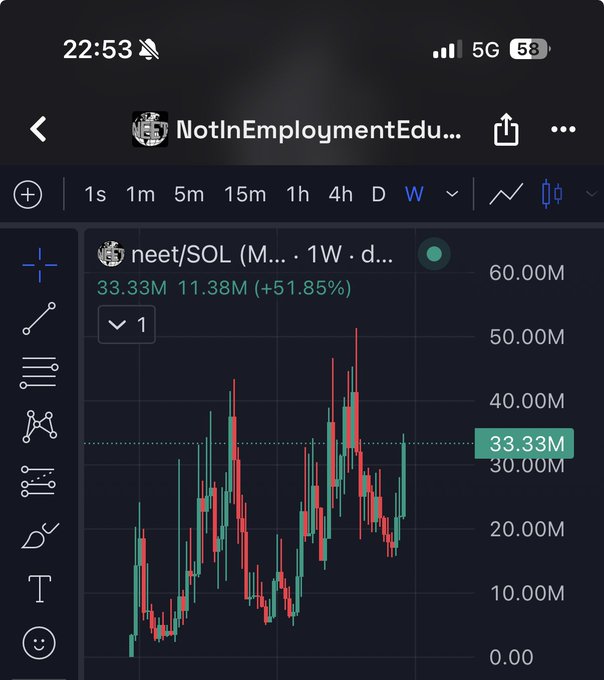
Task: Add indicator with the circled plus icon
Action: click(28, 194)
